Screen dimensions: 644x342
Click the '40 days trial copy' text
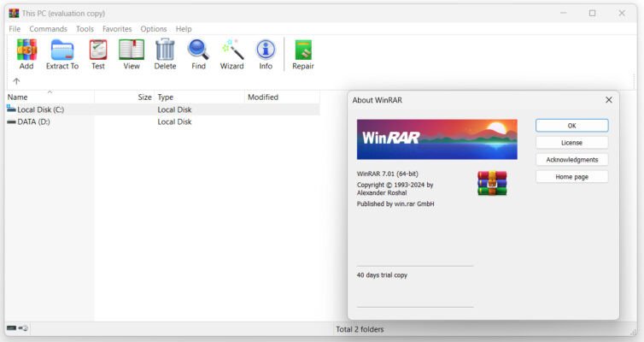(x=382, y=275)
